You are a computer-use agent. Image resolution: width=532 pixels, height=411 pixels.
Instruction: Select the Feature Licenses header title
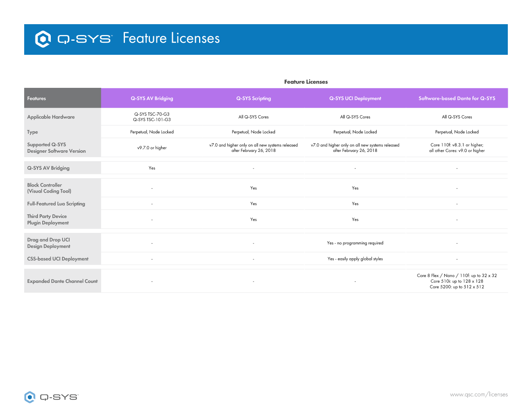tap(171, 38)
